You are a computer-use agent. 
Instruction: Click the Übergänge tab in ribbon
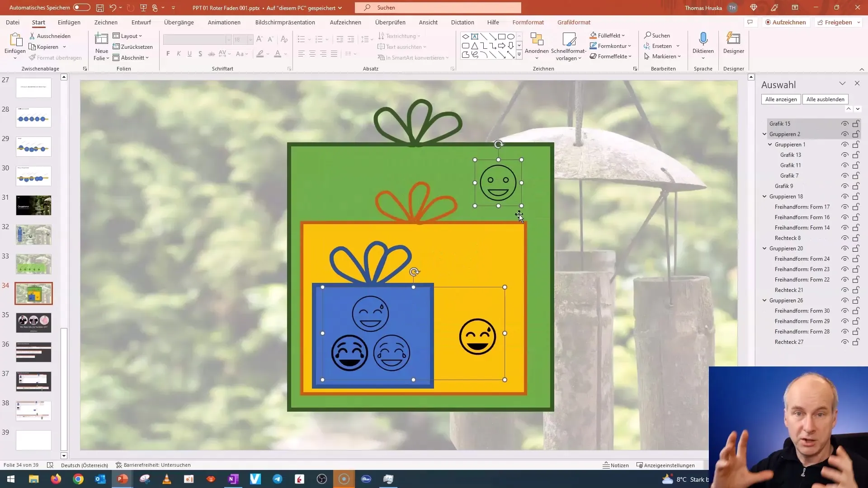tap(179, 22)
